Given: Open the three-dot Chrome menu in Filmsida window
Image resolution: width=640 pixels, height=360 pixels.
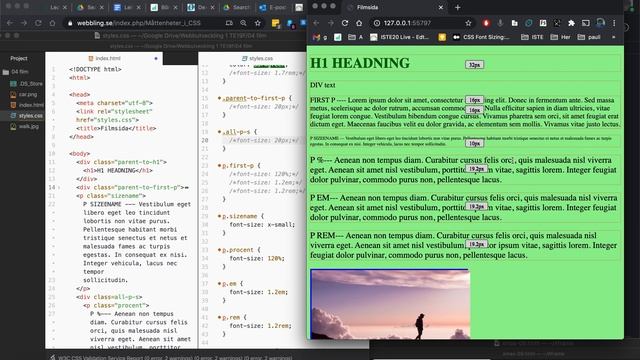Looking at the screenshot, I should [614, 23].
